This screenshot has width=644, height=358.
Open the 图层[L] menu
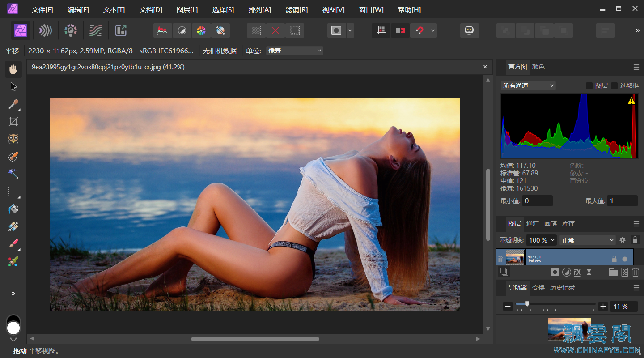[x=187, y=10]
